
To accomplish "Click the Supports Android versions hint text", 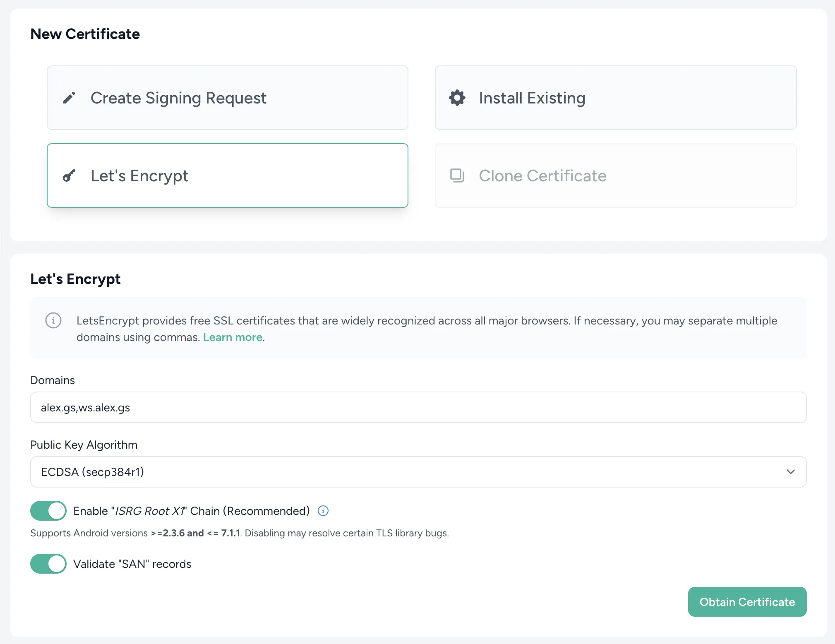I will (x=240, y=533).
